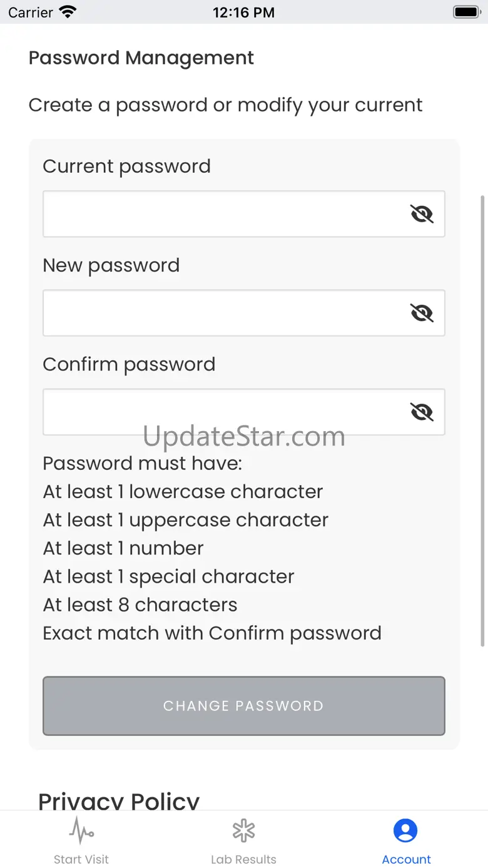The height and width of the screenshot is (868, 488).
Task: Tap the heartbeat pulse icon in bottom bar
Action: click(x=81, y=830)
